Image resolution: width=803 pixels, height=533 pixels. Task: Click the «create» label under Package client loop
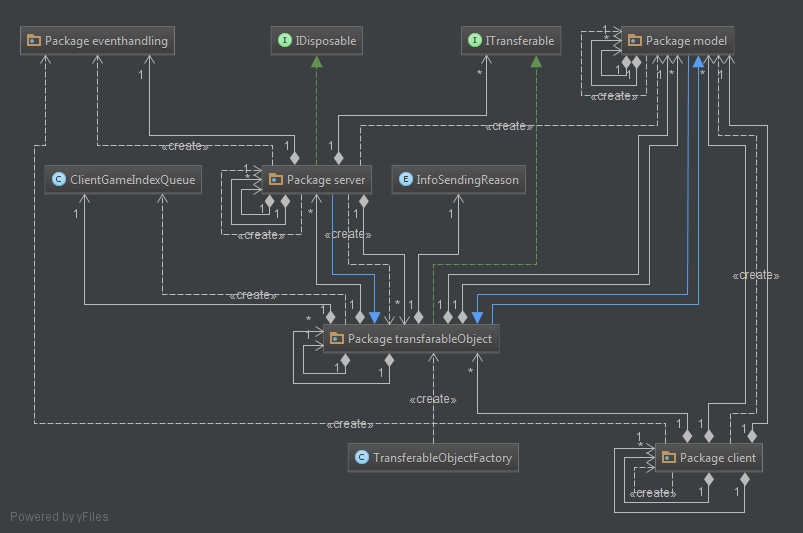pos(653,493)
